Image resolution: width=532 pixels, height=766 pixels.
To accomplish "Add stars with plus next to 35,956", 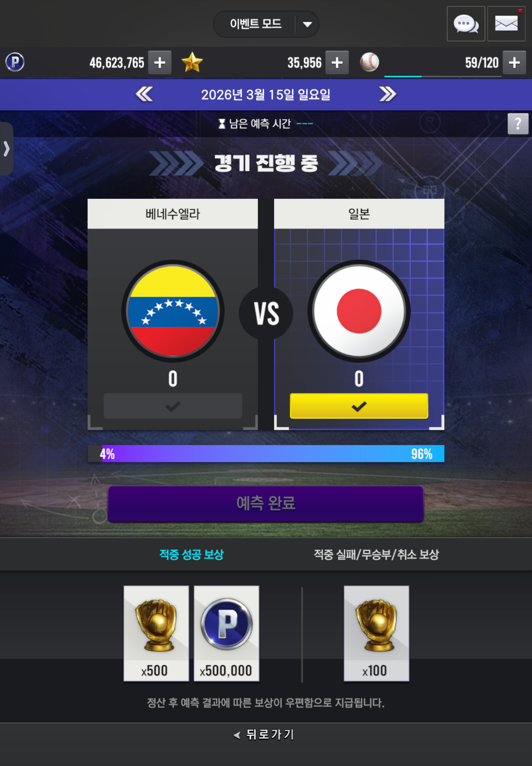I will [337, 62].
